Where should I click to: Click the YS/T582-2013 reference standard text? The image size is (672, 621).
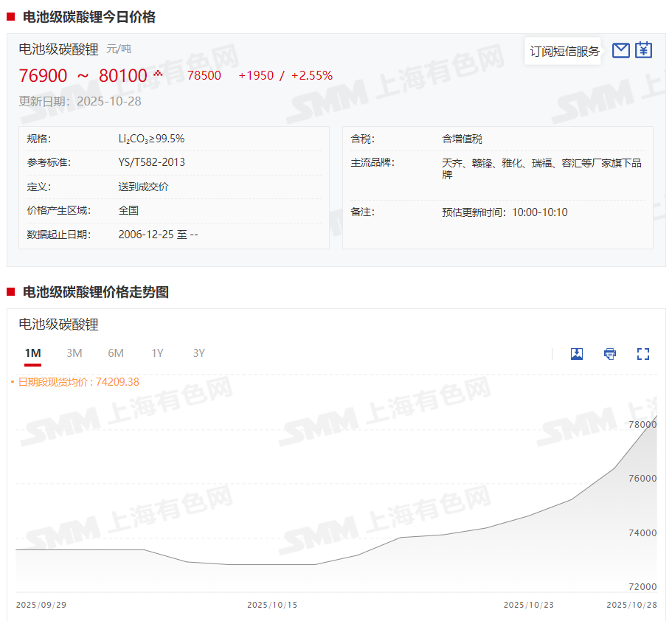coord(152,162)
